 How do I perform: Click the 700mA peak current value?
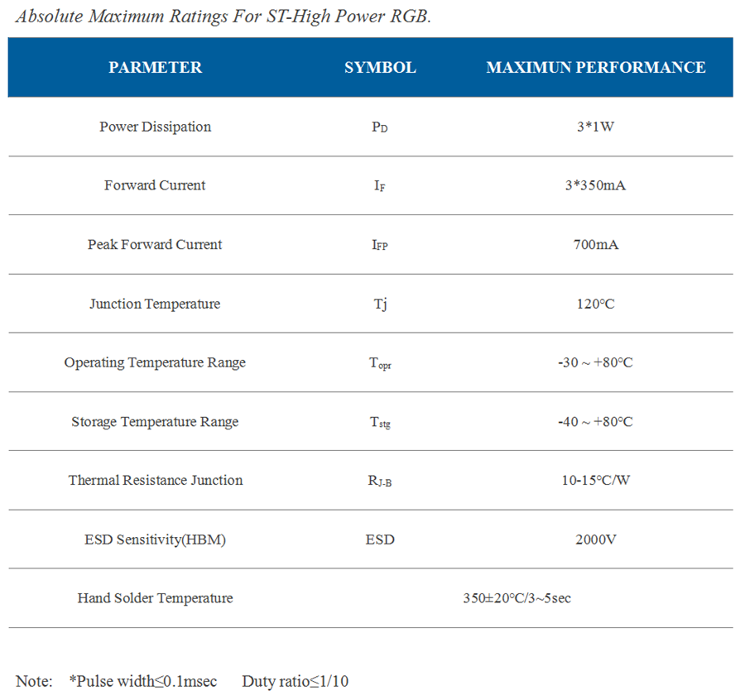(596, 245)
